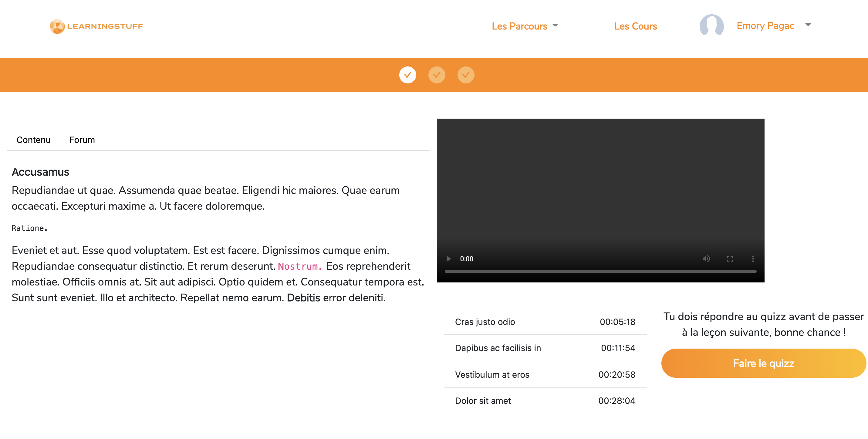Jump to chapter Vestibulum at eros

tap(545, 374)
